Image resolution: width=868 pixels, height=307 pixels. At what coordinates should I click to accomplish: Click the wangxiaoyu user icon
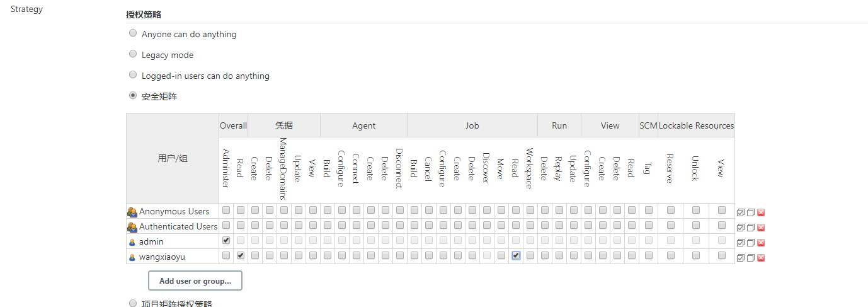(x=132, y=257)
